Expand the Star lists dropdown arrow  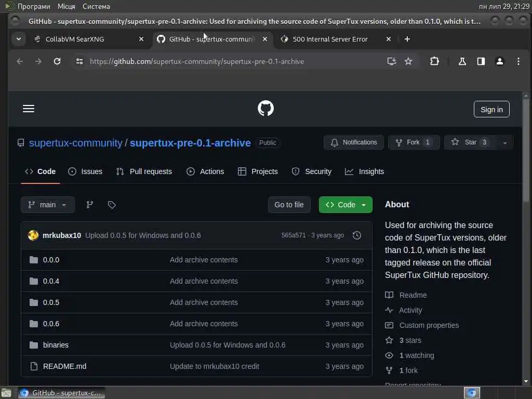(504, 142)
